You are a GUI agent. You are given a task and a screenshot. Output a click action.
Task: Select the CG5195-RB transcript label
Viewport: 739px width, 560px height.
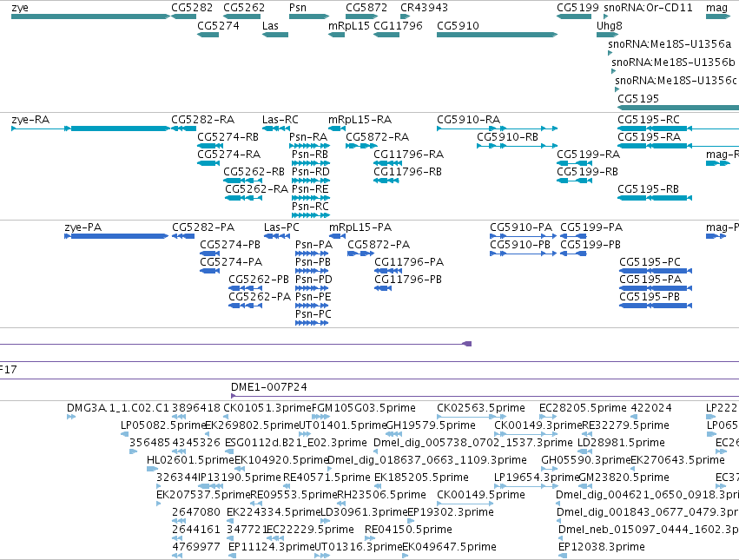tap(649, 189)
